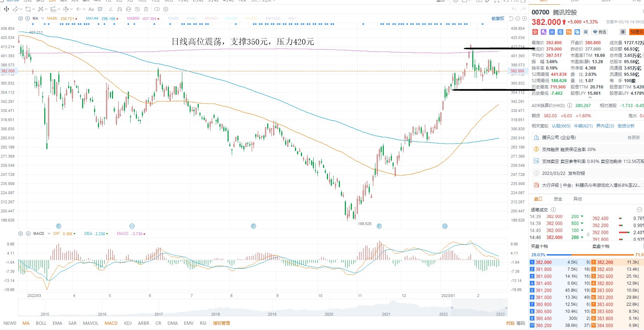Click the redo arrow above chart

click(523, 9)
